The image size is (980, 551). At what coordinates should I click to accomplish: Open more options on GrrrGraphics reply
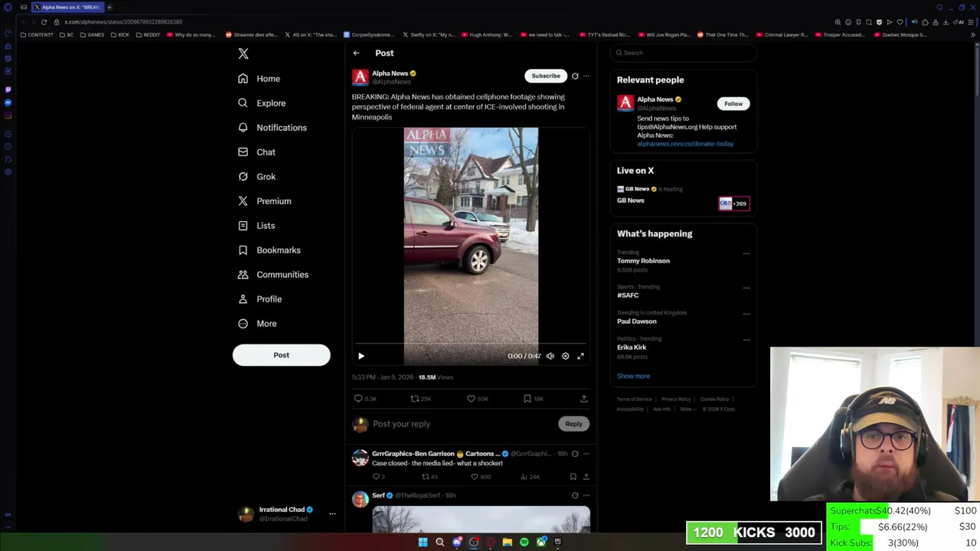586,454
